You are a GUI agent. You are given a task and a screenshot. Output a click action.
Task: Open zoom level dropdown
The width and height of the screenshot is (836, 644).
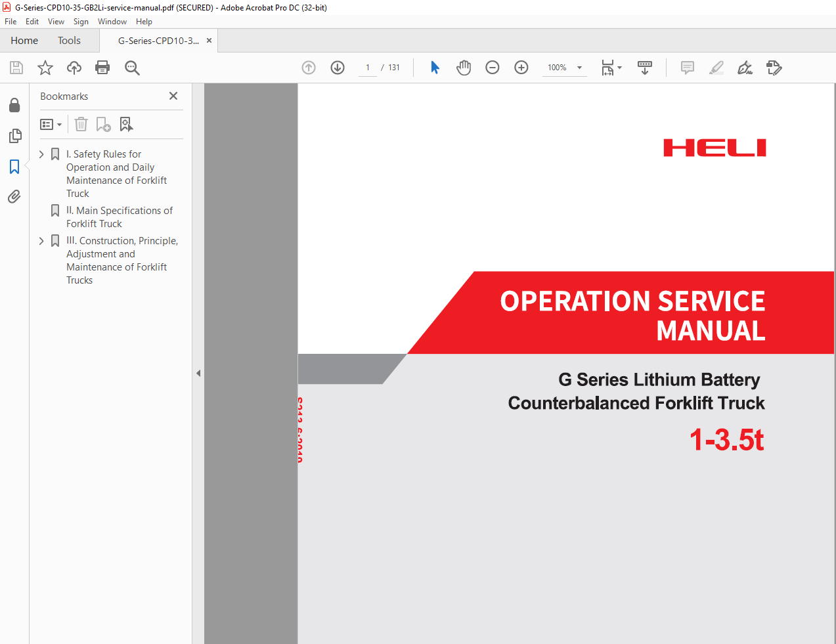[579, 68]
